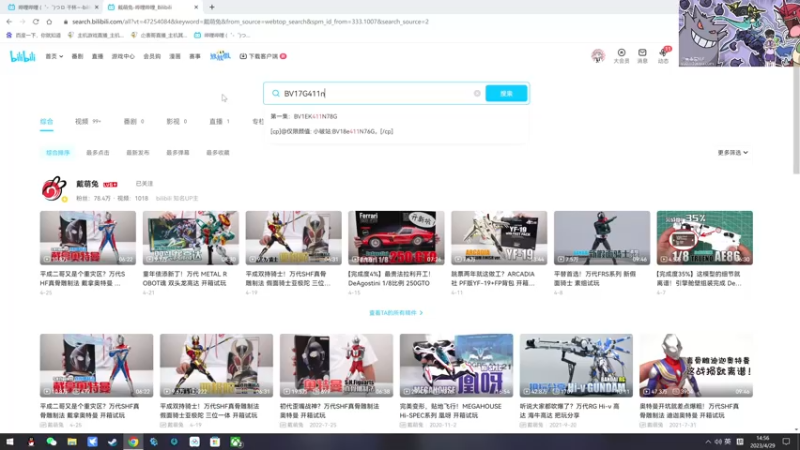Open 漫画 in top navigation
The image size is (800, 450).
175,56
